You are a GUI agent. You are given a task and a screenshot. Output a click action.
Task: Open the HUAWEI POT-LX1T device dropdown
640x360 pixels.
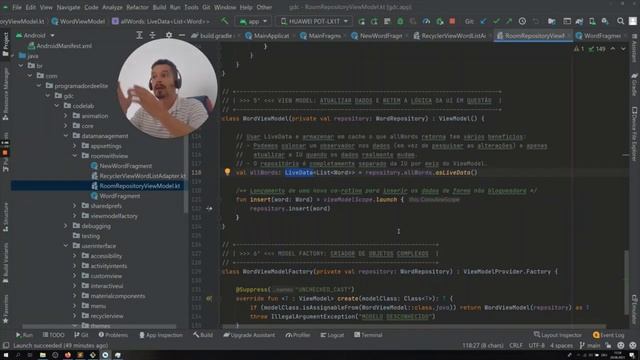click(314, 21)
